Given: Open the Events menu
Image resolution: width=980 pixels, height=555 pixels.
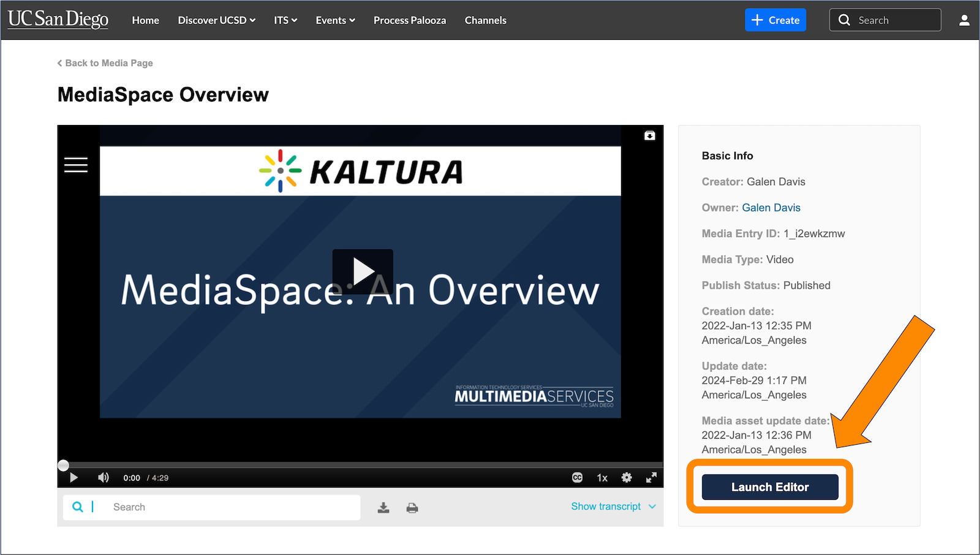Looking at the screenshot, I should 334,20.
